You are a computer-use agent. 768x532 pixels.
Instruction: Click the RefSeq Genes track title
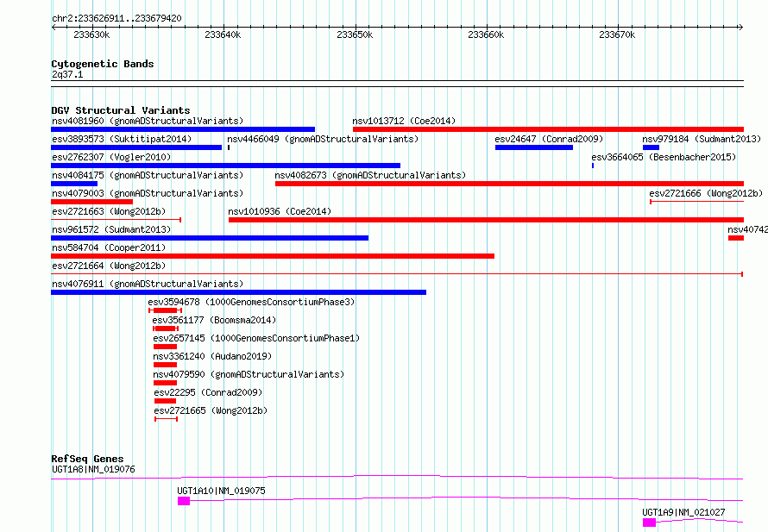[x=87, y=459]
